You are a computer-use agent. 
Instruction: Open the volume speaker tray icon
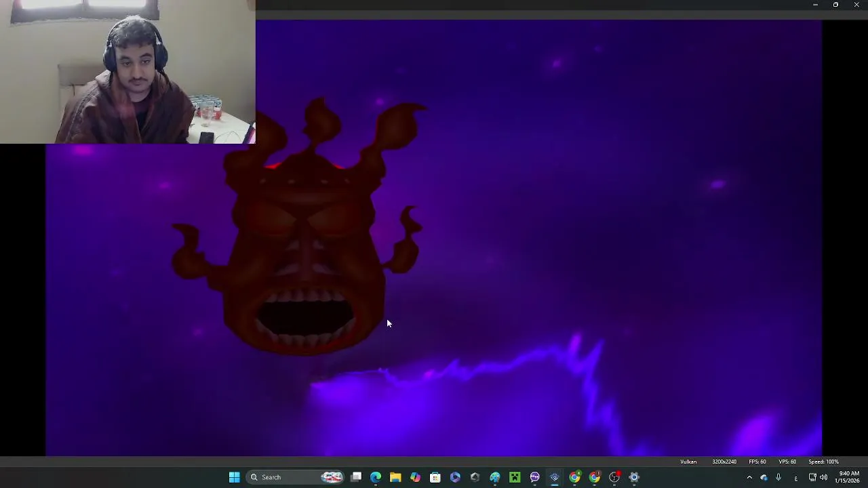(x=823, y=477)
